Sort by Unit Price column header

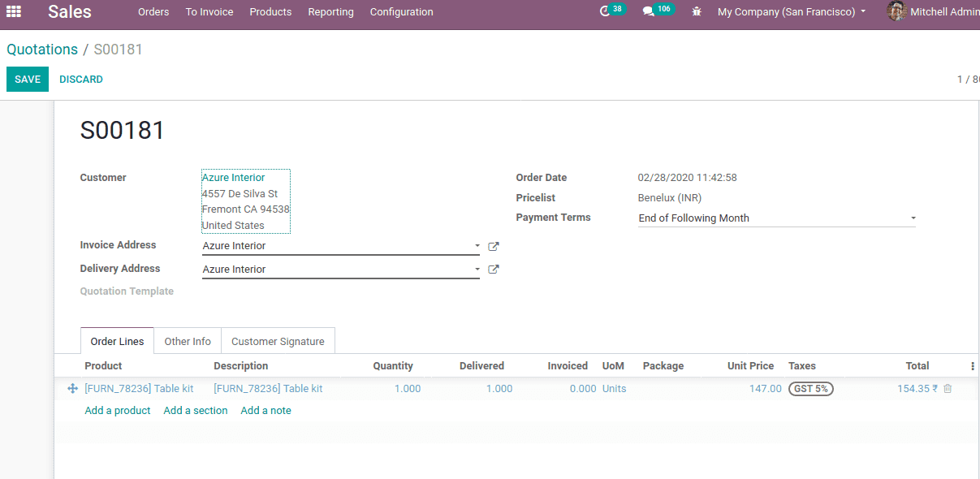point(751,366)
